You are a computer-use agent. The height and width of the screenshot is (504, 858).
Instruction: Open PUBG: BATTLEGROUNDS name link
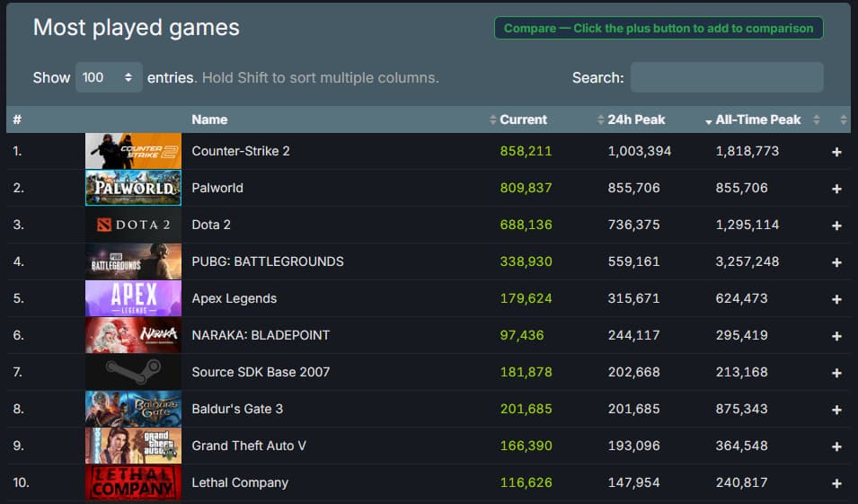pyautogui.click(x=268, y=261)
